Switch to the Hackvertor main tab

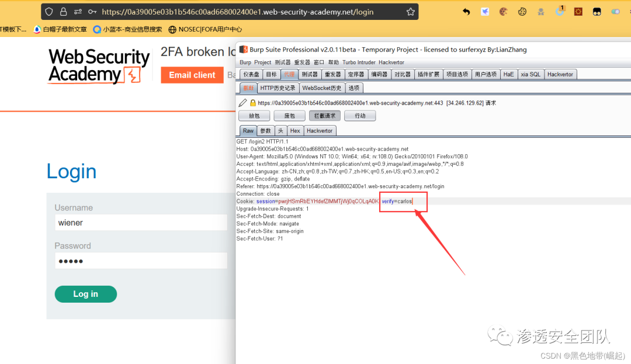coord(560,74)
